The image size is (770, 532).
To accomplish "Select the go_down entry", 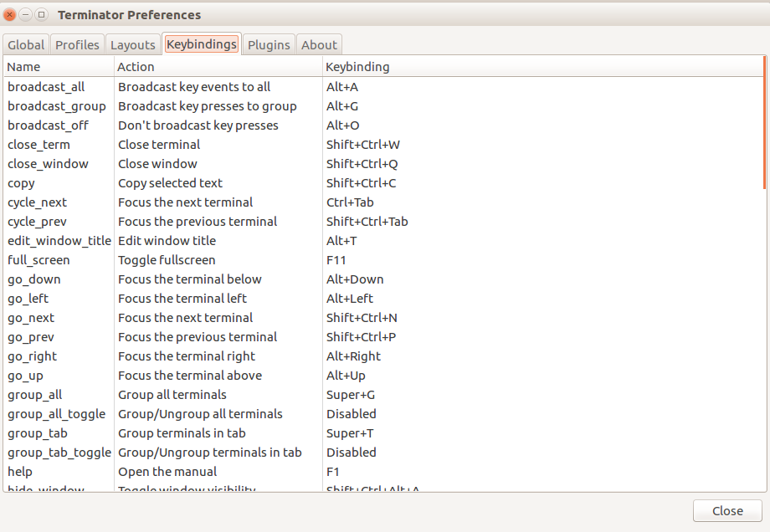I will 33,279.
